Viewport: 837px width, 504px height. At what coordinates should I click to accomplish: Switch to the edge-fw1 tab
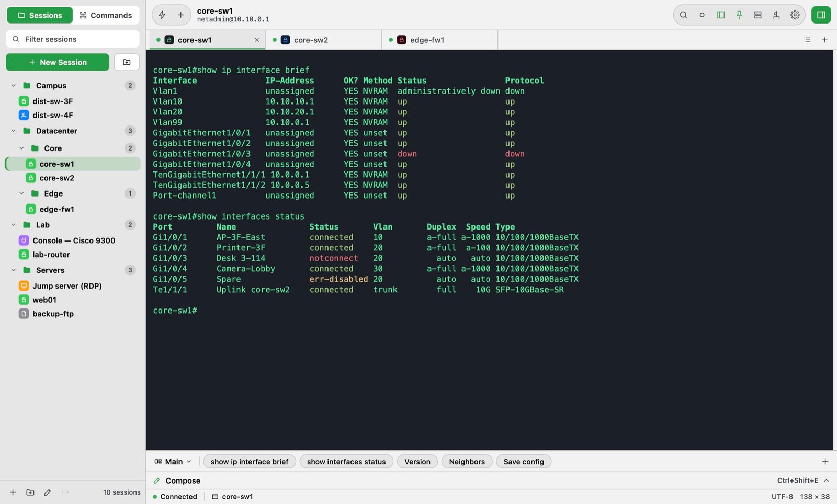click(x=439, y=40)
